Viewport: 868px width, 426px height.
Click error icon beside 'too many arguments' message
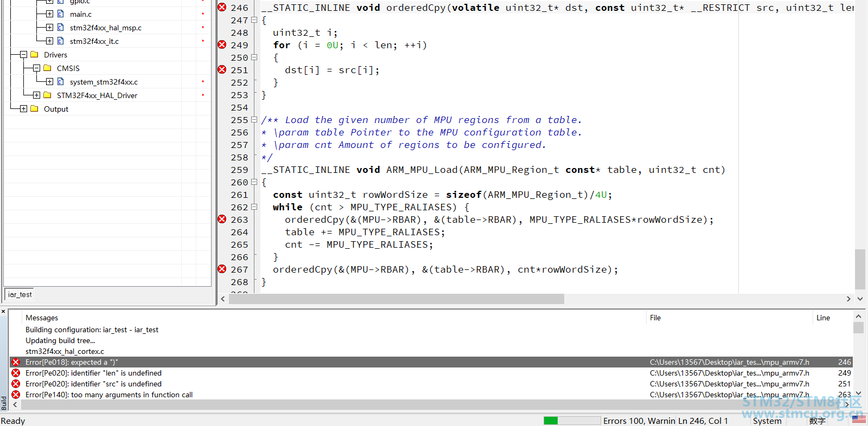pyautogui.click(x=16, y=395)
